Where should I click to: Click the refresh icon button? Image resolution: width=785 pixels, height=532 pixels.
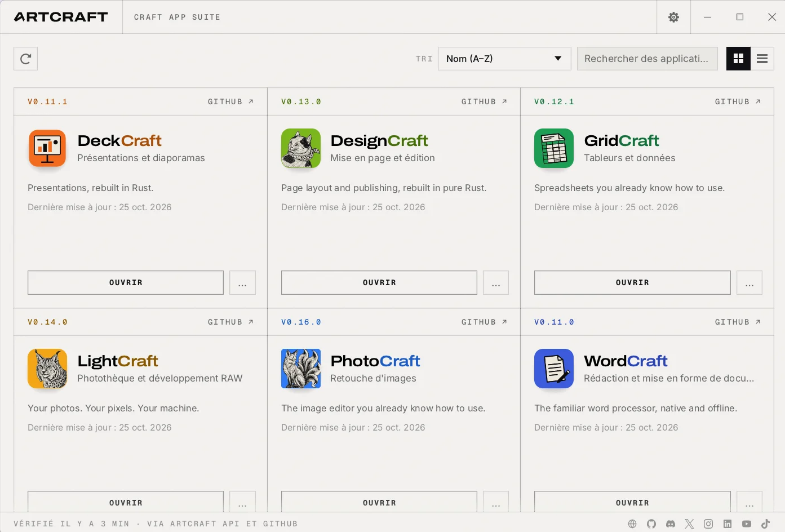(25, 59)
